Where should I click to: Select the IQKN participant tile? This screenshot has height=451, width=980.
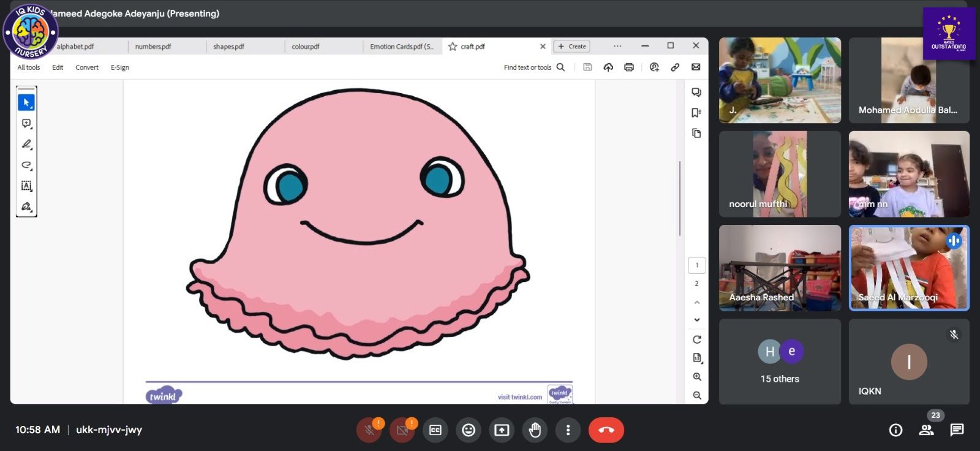click(909, 362)
